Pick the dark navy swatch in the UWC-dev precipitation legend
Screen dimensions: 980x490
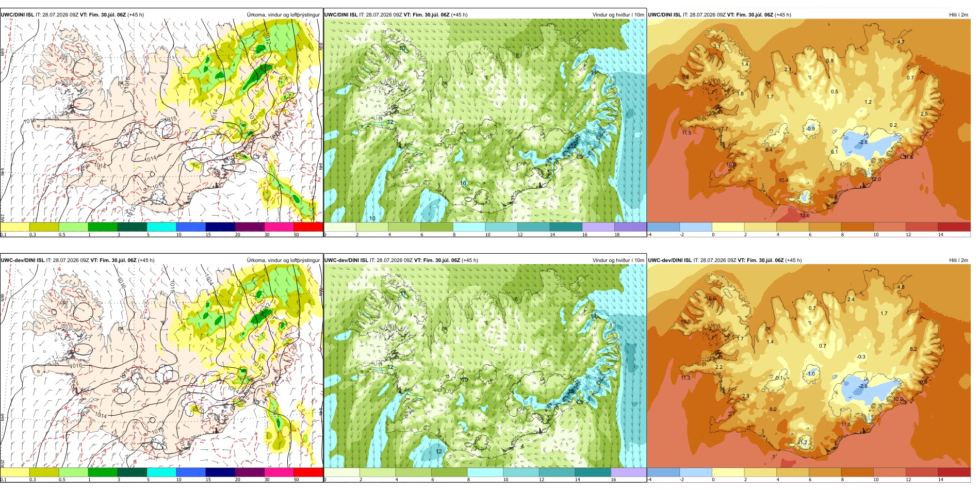coord(220,472)
